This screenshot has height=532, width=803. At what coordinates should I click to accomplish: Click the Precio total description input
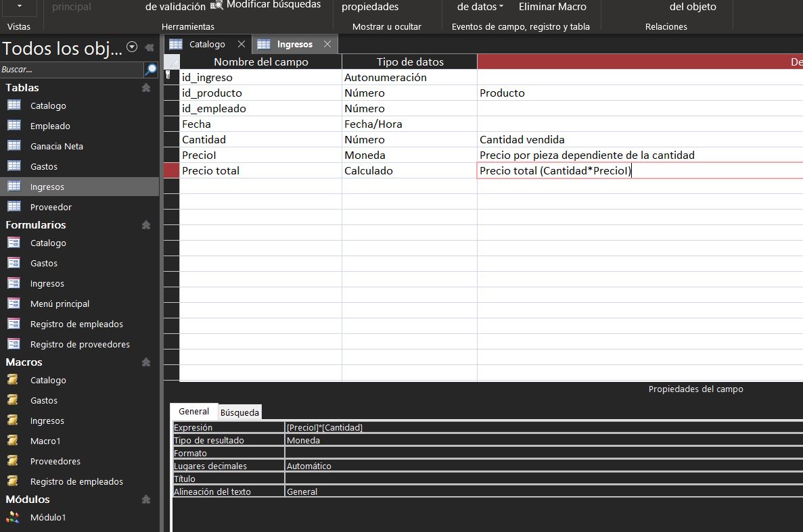pos(640,170)
